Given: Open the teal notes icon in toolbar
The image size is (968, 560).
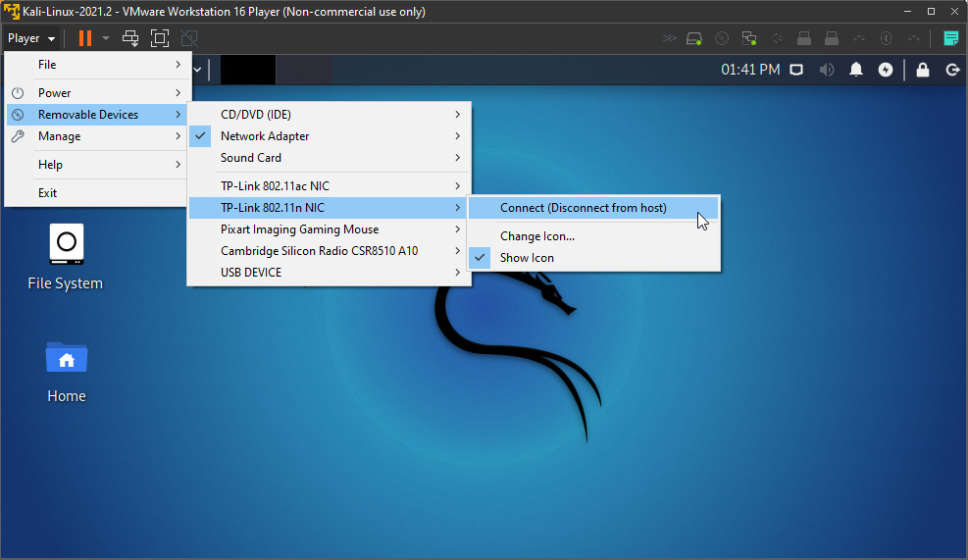Looking at the screenshot, I should [950, 38].
